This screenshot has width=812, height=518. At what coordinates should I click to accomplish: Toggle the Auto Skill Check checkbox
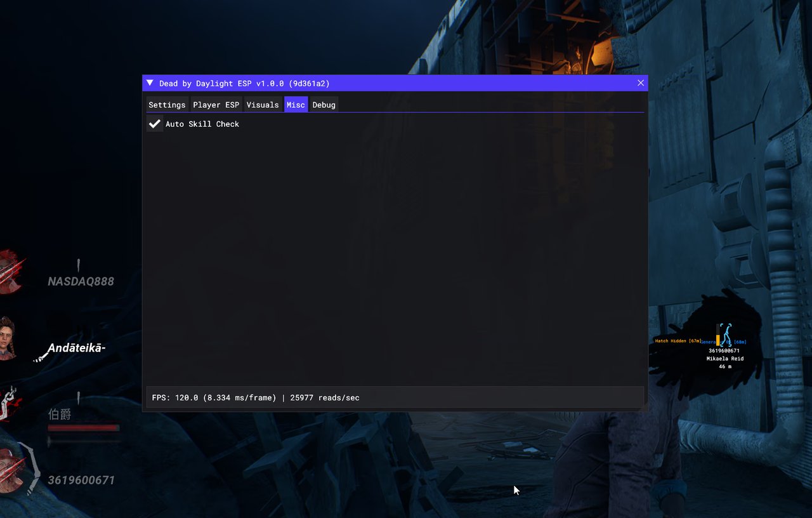pyautogui.click(x=154, y=124)
